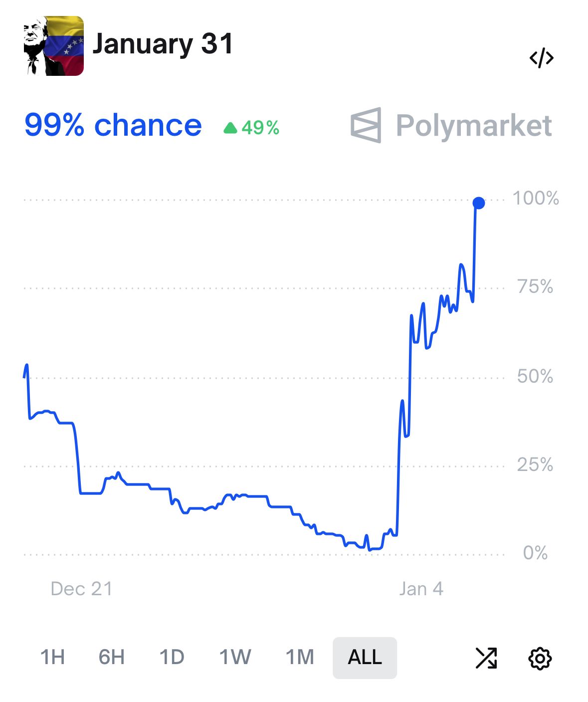Image resolution: width=588 pixels, height=702 pixels.
Task: Click the 99% chance text
Action: click(x=113, y=125)
